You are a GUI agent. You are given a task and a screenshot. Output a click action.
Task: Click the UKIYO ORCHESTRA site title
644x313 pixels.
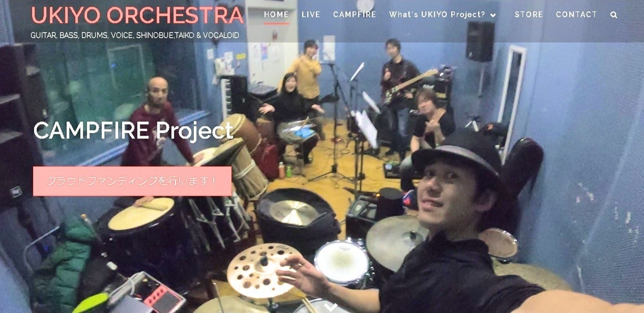tap(137, 15)
